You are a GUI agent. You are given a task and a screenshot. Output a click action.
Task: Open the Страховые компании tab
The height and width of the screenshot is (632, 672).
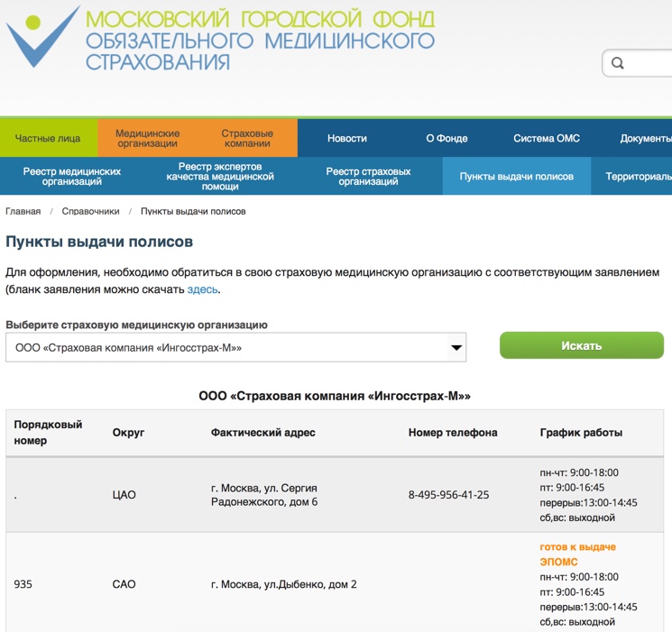[x=247, y=138]
